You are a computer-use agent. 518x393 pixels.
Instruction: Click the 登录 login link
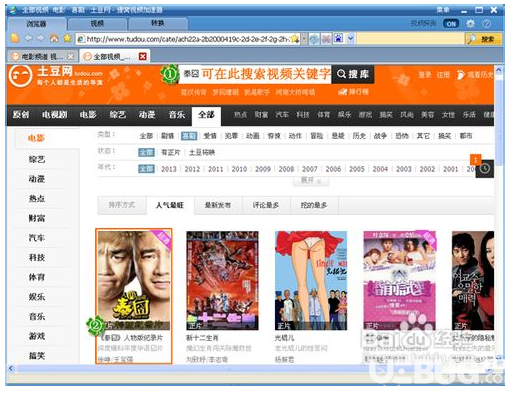click(424, 75)
